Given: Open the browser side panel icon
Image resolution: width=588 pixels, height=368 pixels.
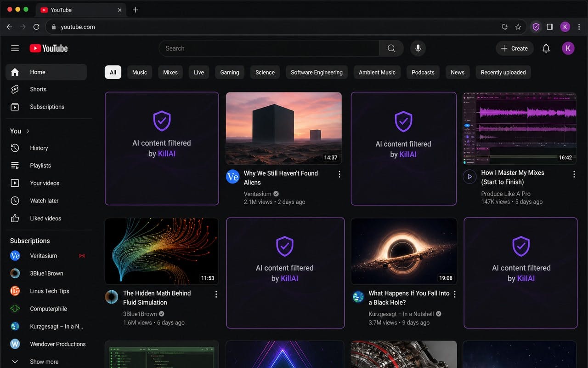Looking at the screenshot, I should [549, 27].
